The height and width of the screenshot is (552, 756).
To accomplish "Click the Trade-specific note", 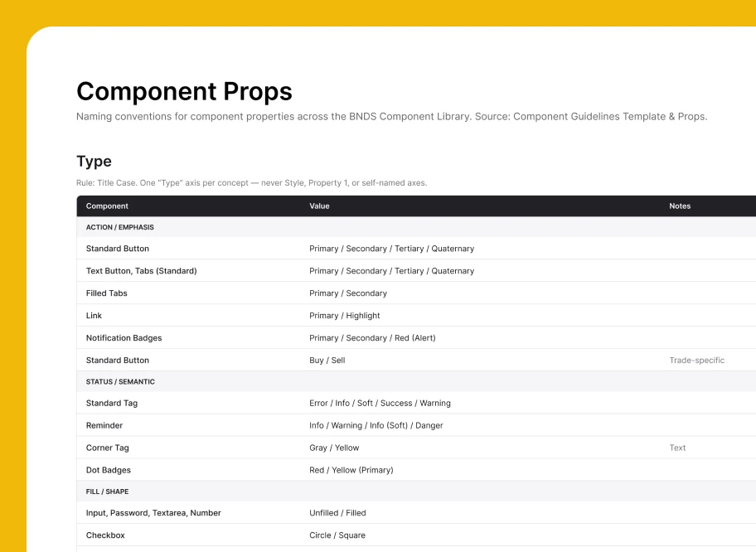I will 696,360.
